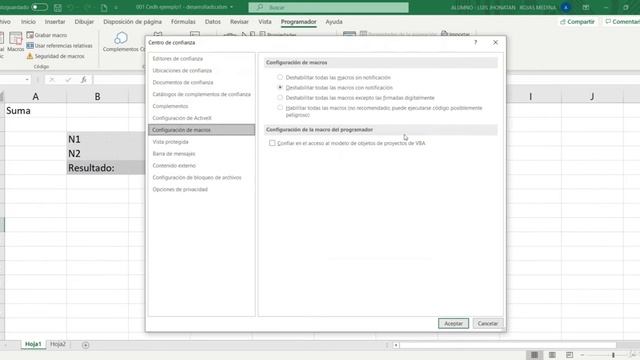Open the Complementos add-ins button

tap(121, 42)
